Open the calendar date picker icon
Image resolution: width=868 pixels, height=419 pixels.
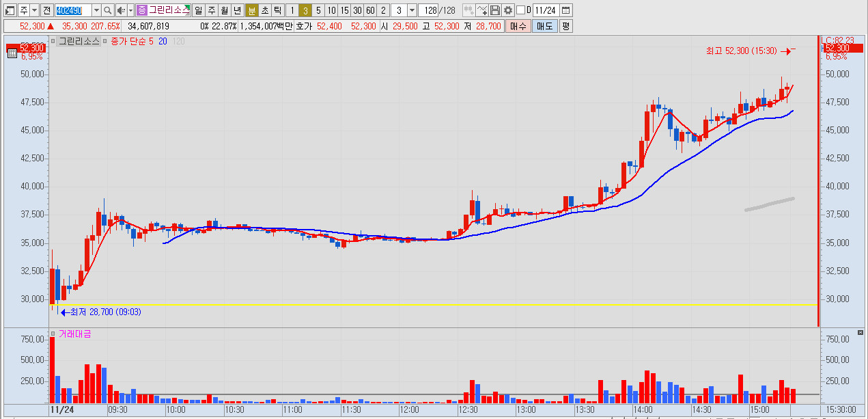click(566, 10)
